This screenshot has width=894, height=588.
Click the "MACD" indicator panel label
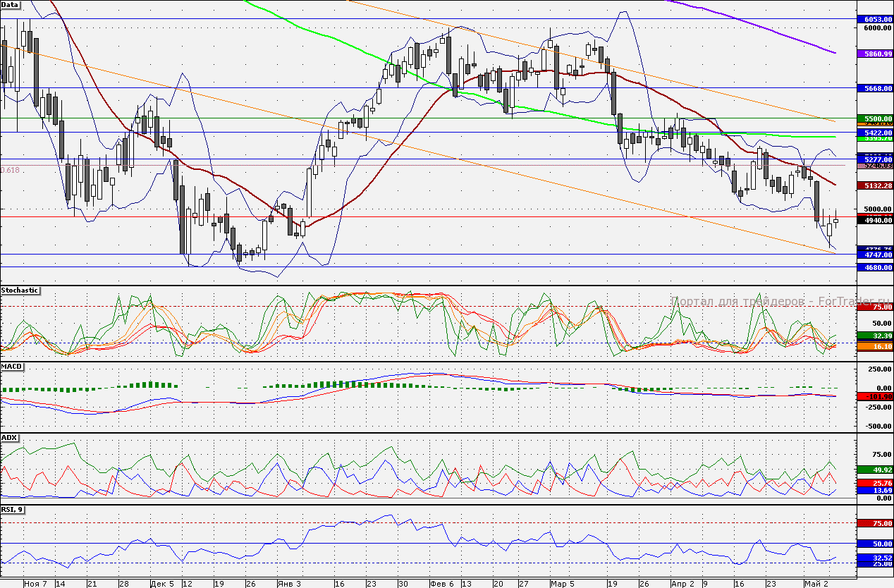(12, 367)
